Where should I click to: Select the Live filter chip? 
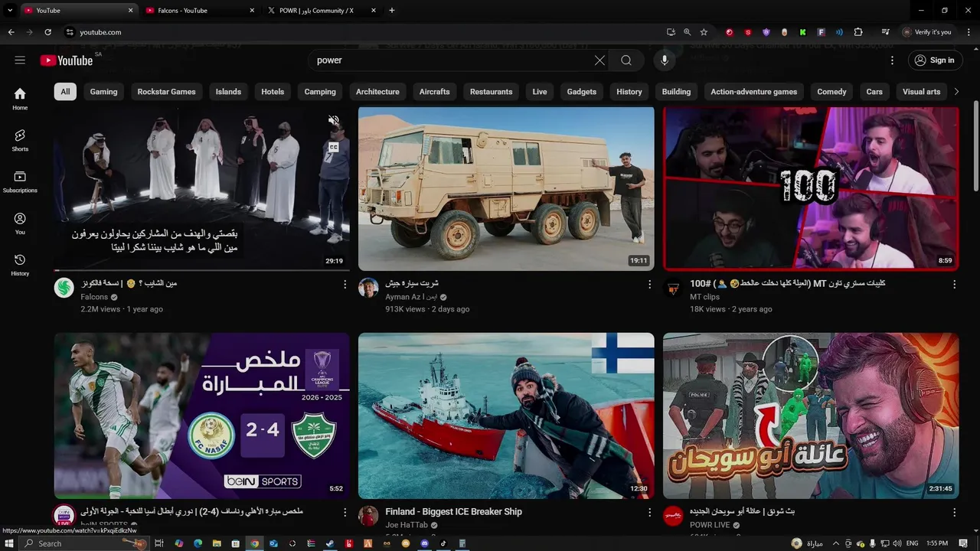click(x=540, y=92)
